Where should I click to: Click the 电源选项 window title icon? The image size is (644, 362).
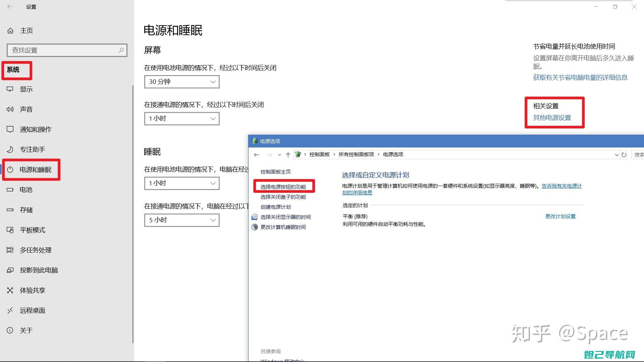255,141
